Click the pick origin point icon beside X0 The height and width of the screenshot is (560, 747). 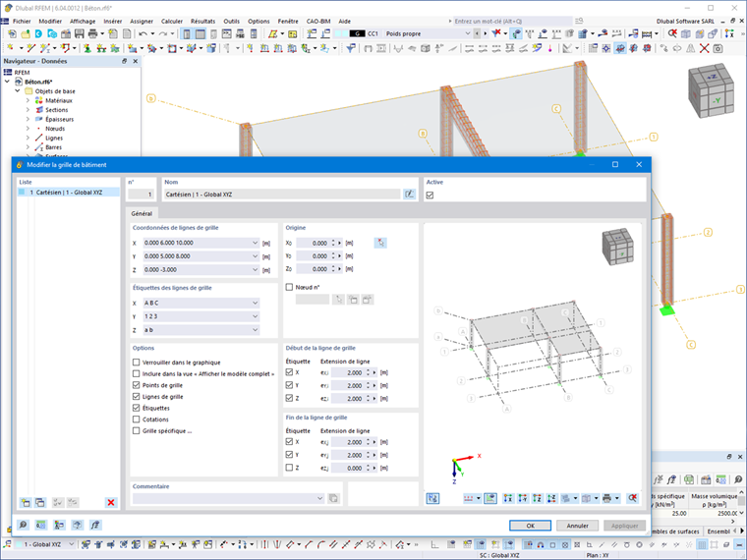(x=380, y=243)
